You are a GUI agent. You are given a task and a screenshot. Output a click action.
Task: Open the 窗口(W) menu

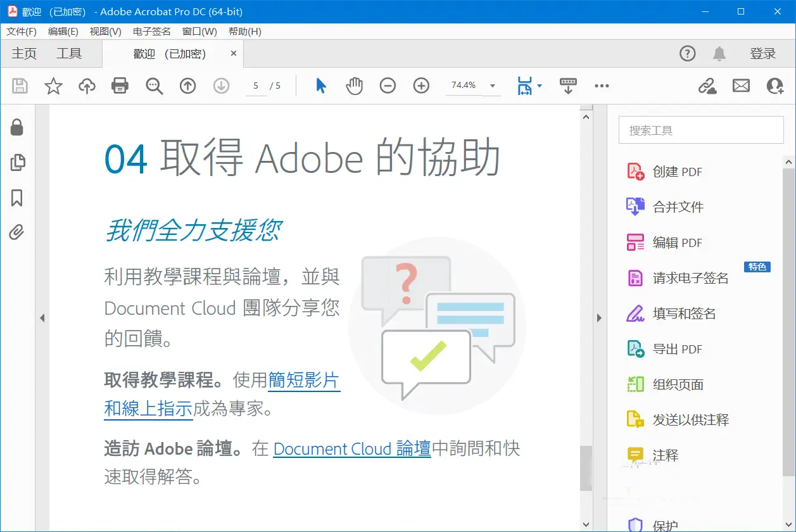point(199,31)
